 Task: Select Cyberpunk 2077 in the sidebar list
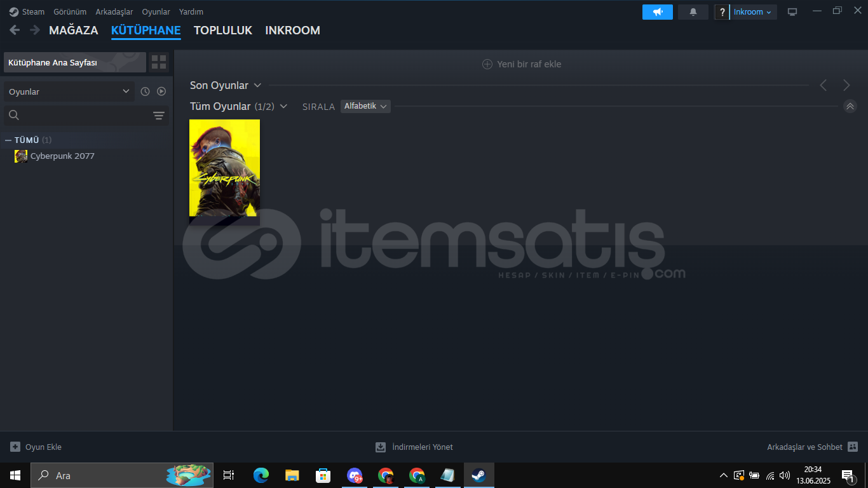62,156
